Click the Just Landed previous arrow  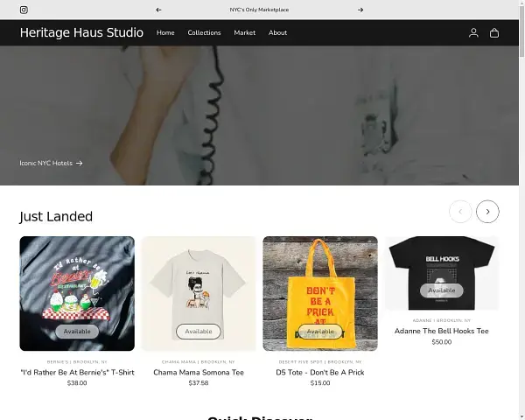[460, 211]
